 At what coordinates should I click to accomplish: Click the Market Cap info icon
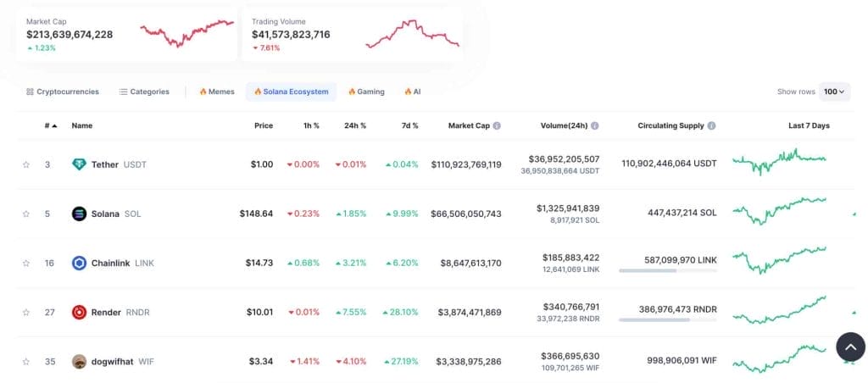pos(497,125)
